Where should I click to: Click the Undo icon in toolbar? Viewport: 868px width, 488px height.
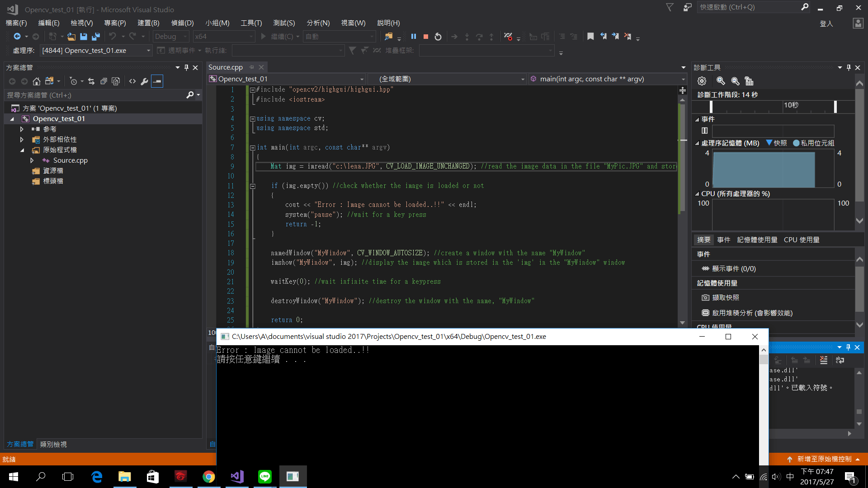pyautogui.click(x=113, y=36)
